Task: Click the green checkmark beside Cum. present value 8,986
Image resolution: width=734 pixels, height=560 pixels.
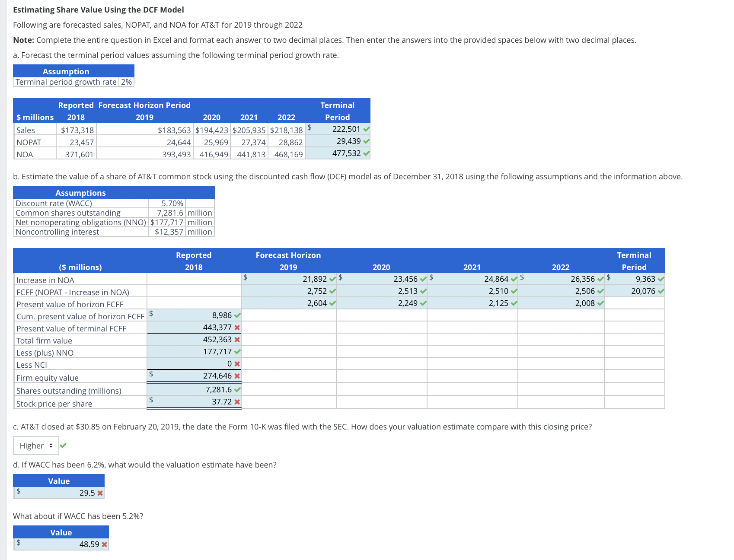Action: pos(237,316)
